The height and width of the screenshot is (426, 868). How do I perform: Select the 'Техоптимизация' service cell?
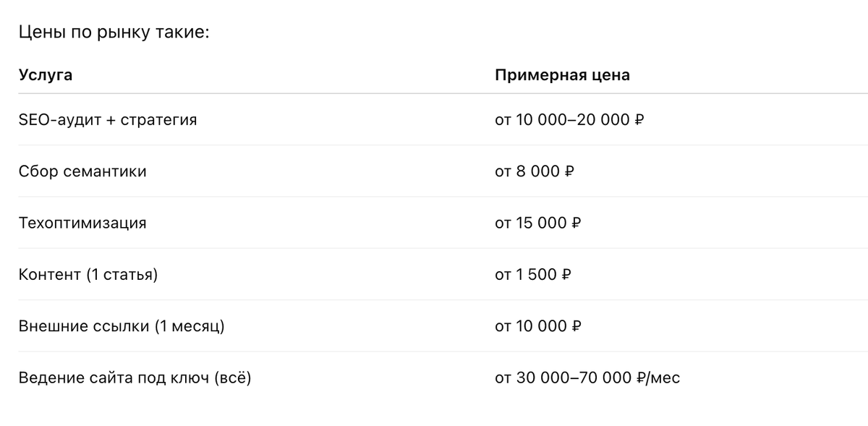[x=82, y=223]
